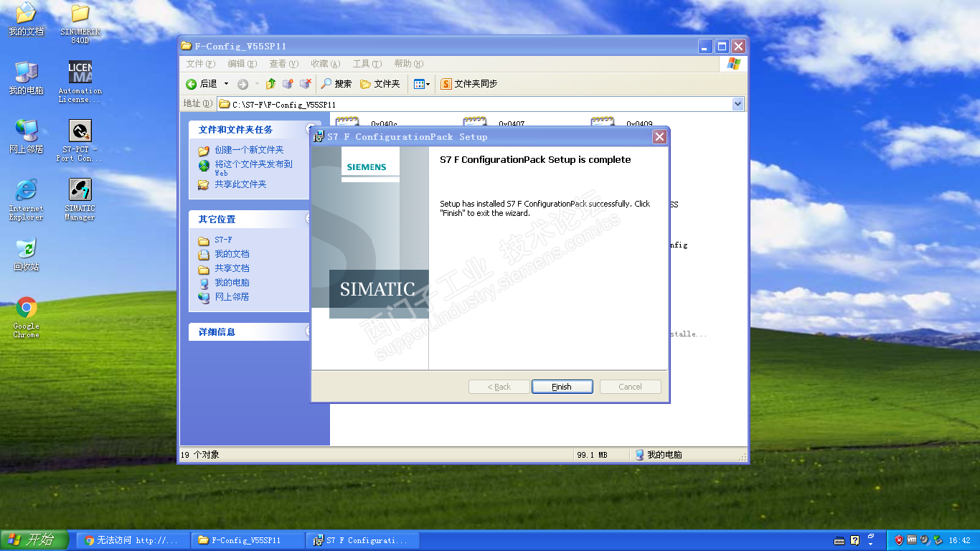Open 搜索 in the F-Config window toolbar

click(336, 84)
